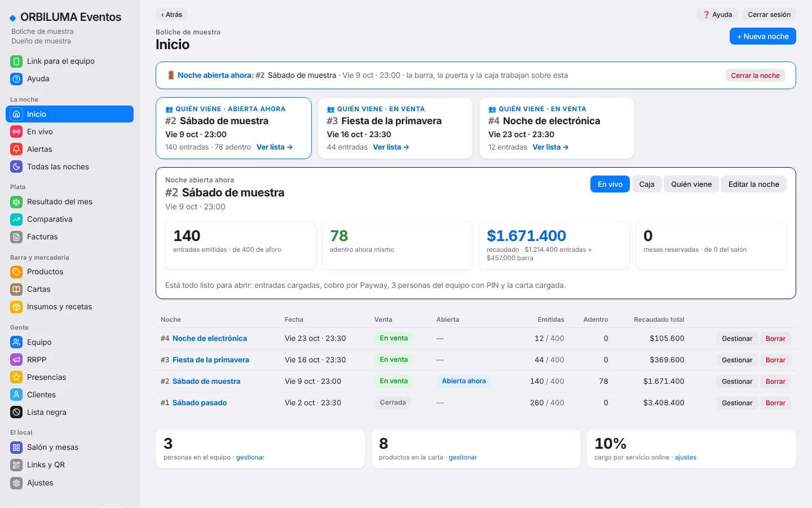Click Gestionar in Sábado pasado row
Viewport: 812px width, 508px height.
(x=737, y=403)
